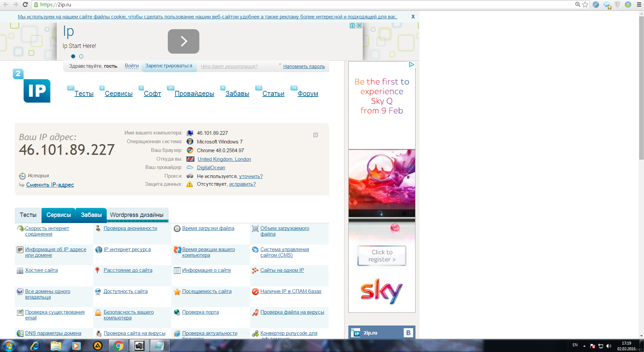The image size is (644, 352).
Task: Open the Chrome menu hamburger icon
Action: point(639,4)
